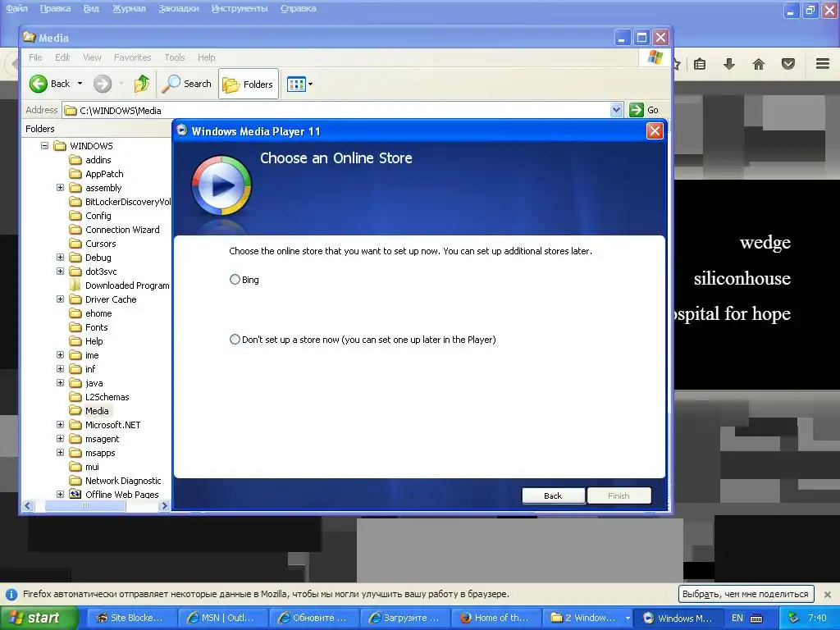Click the wedge link on webpage
Viewport: 840px width, 630px height.
(x=765, y=243)
